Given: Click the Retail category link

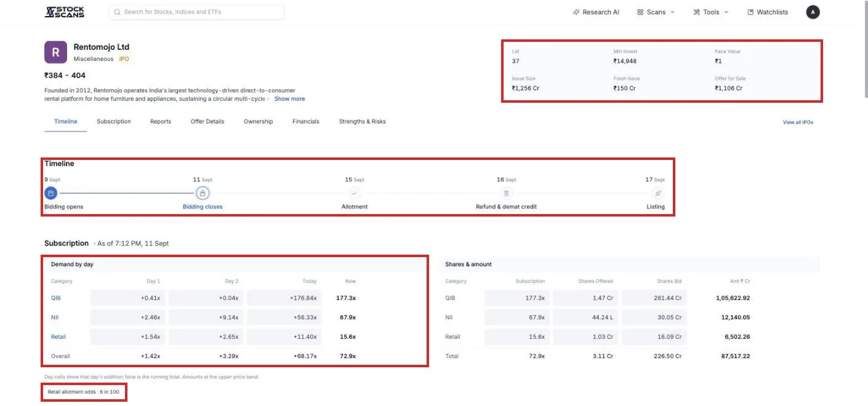Looking at the screenshot, I should [x=58, y=337].
